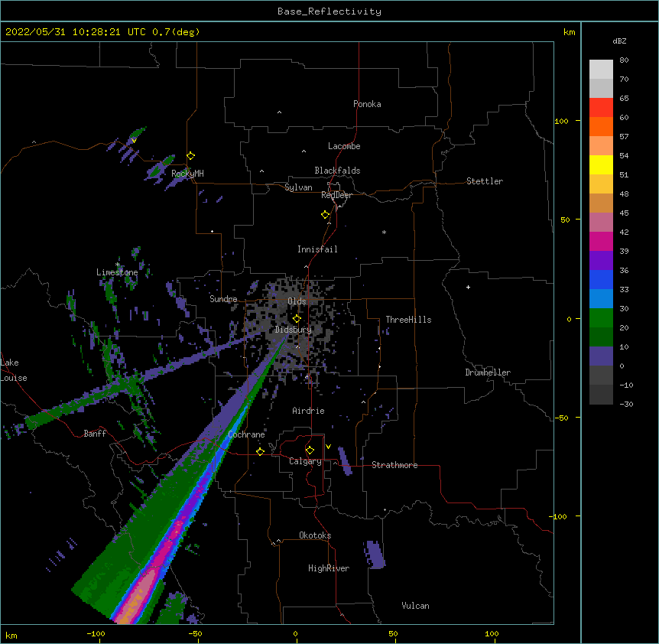Select the Innisfail label
659x644 pixels.
coord(317,249)
